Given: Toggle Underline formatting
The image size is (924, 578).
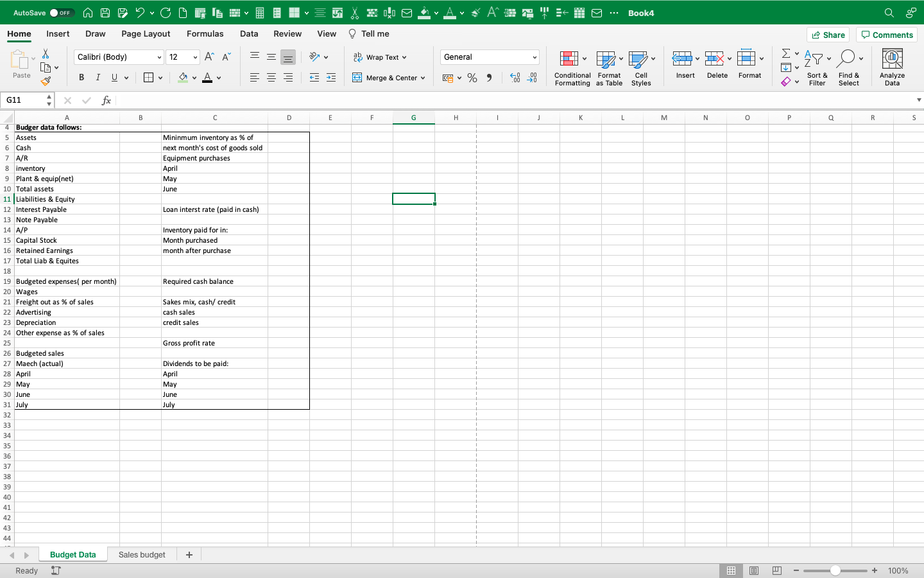Looking at the screenshot, I should [x=115, y=78].
